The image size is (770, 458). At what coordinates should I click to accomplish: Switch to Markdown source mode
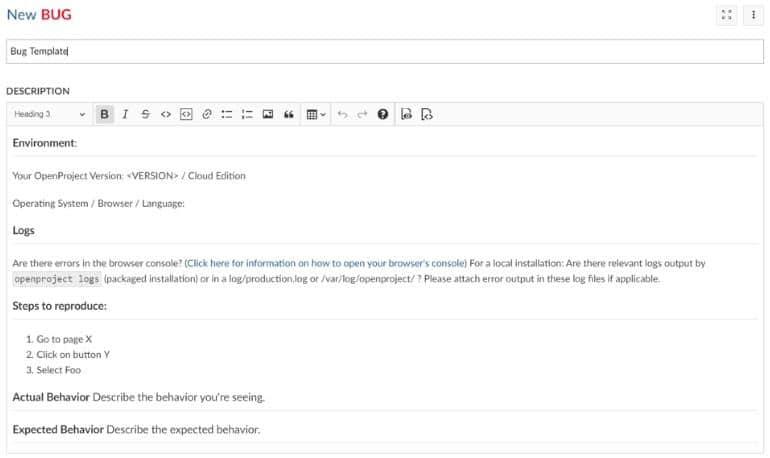[x=427, y=114]
